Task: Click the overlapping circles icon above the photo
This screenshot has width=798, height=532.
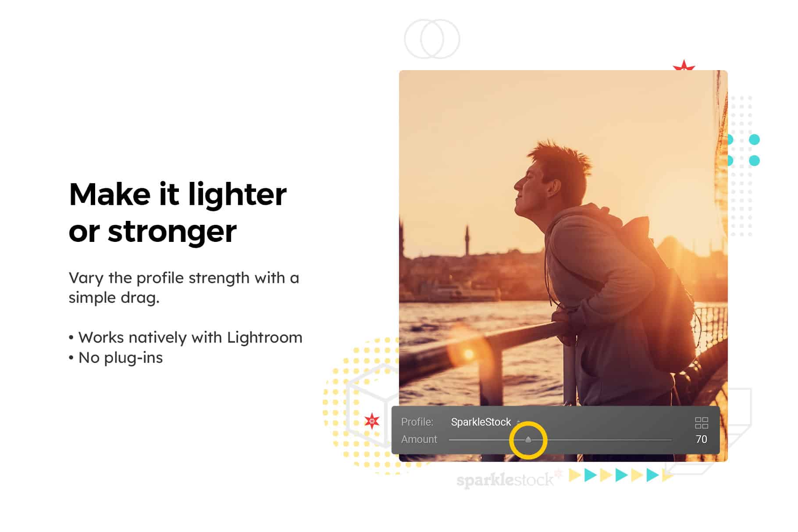Action: point(432,39)
